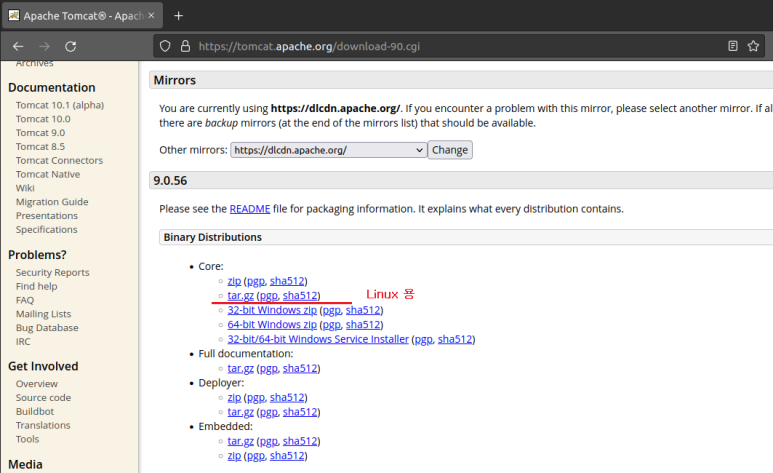
Task: Click the Change mirror button
Action: 450,150
